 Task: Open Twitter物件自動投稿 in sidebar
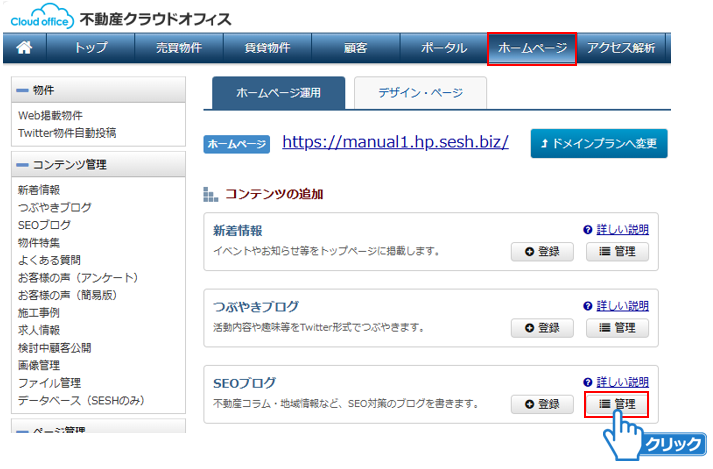(x=67, y=132)
